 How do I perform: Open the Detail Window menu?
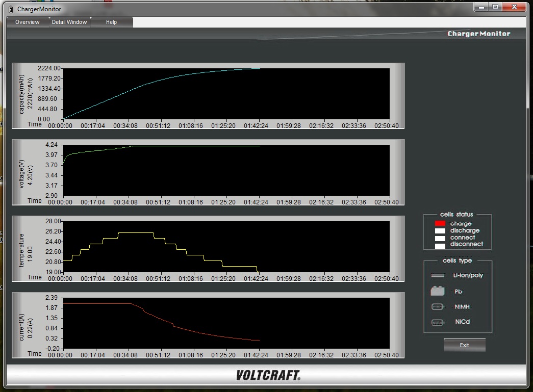[69, 22]
